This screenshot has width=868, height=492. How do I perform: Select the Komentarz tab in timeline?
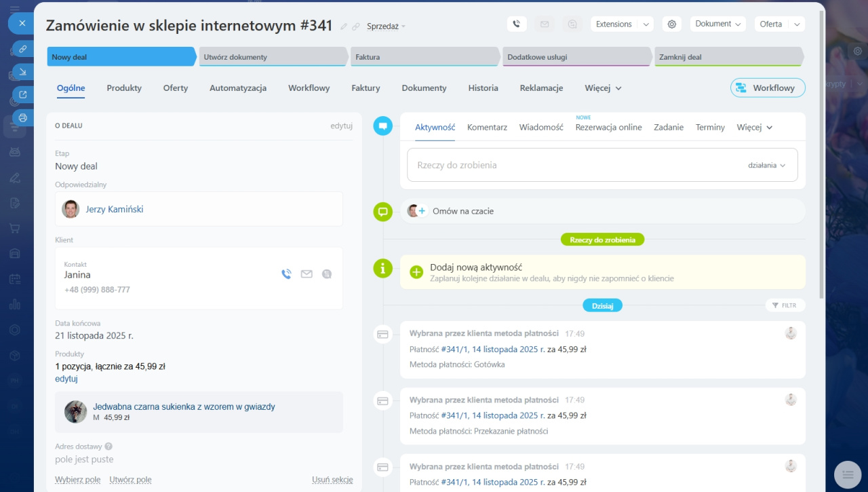coord(487,127)
